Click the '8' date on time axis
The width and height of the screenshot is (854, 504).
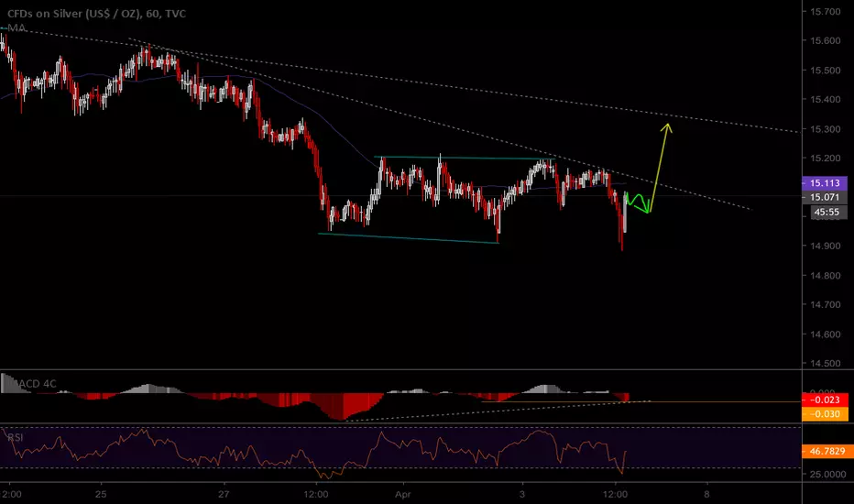click(706, 494)
